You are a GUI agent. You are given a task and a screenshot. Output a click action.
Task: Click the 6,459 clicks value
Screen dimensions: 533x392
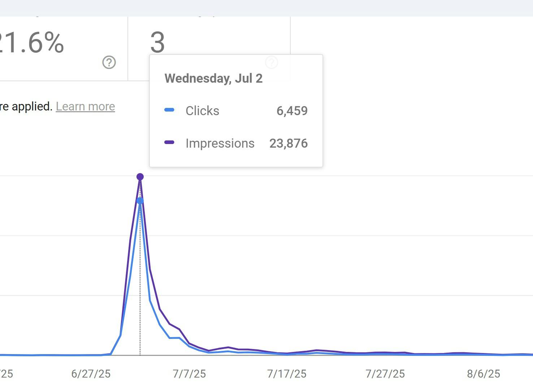(x=292, y=111)
